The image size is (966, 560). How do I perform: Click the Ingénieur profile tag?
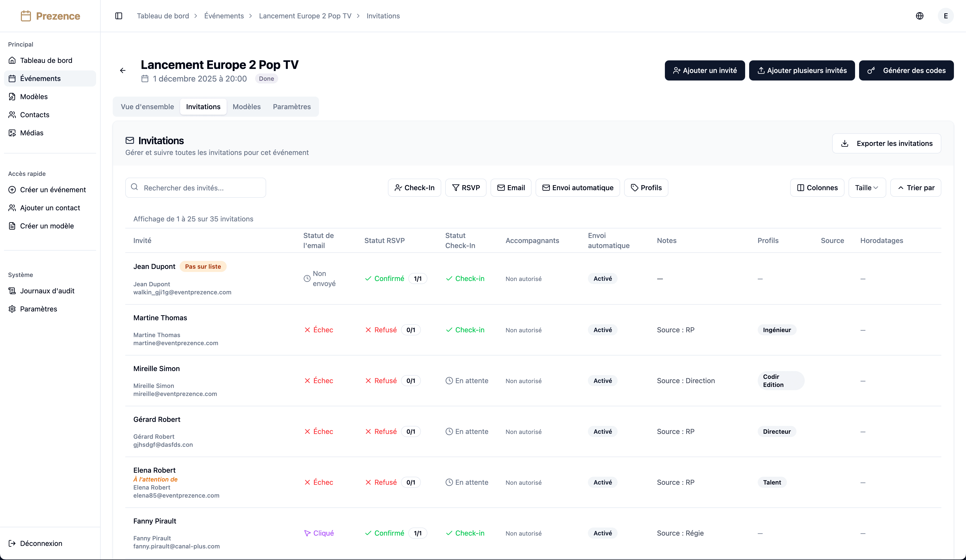(x=777, y=330)
